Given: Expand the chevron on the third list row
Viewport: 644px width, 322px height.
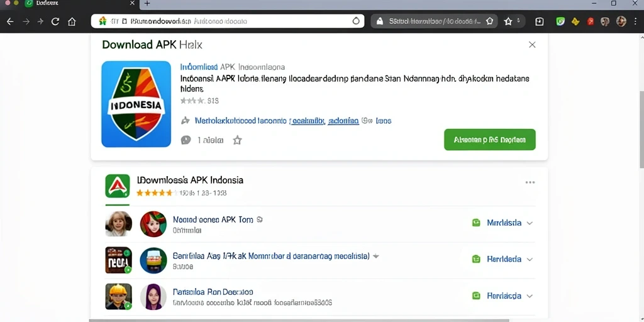Looking at the screenshot, I should [530, 296].
